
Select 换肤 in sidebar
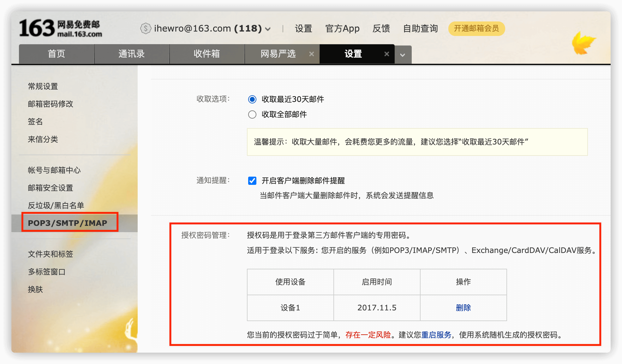click(35, 290)
